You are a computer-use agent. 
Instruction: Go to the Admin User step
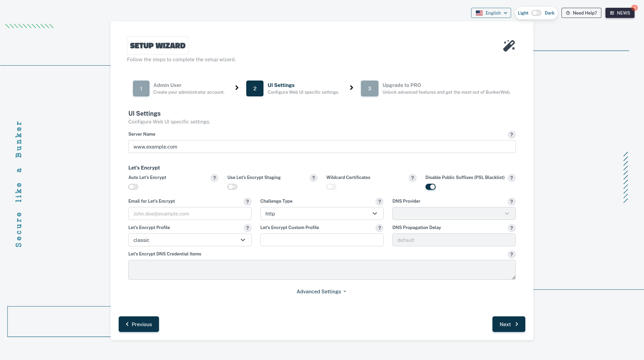point(141,88)
